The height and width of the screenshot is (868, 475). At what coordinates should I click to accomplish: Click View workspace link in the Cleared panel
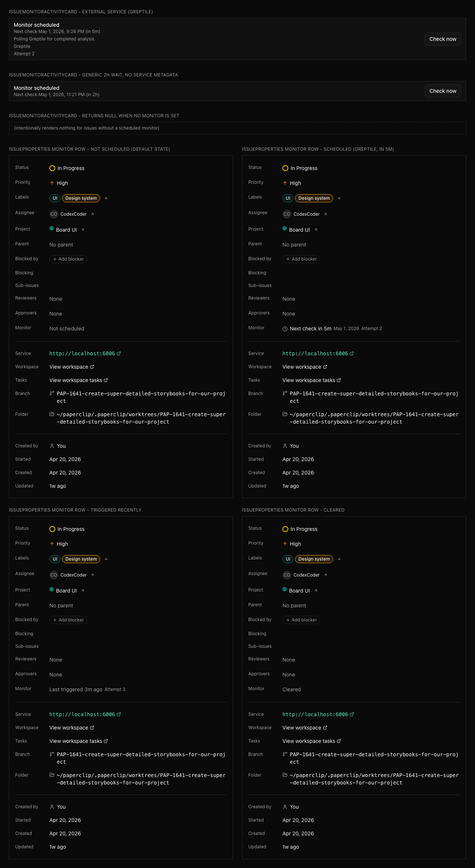click(305, 728)
